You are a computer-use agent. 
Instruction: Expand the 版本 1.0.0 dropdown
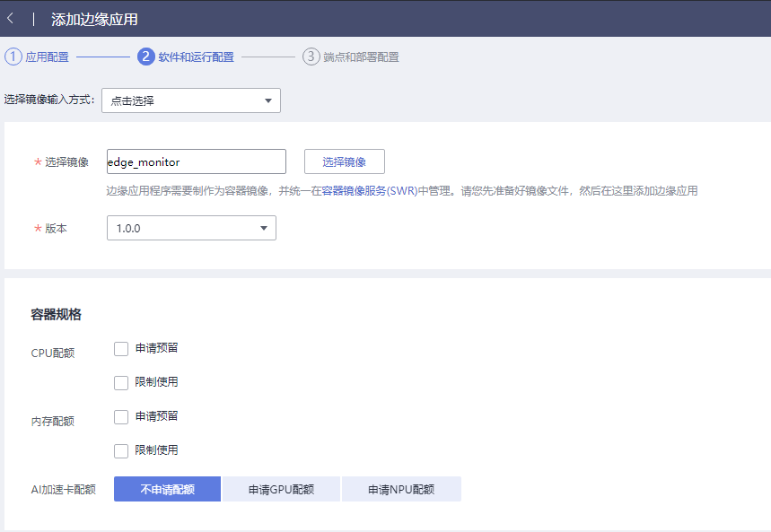[191, 228]
